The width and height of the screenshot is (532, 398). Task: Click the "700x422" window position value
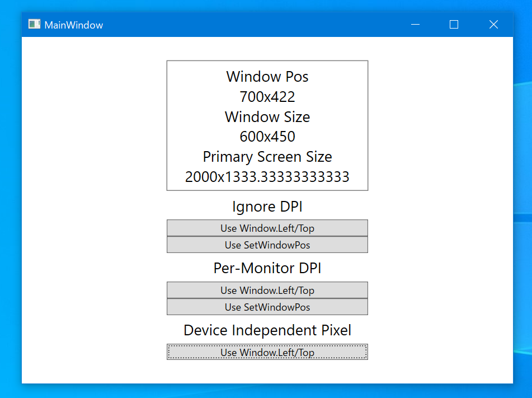(x=267, y=96)
